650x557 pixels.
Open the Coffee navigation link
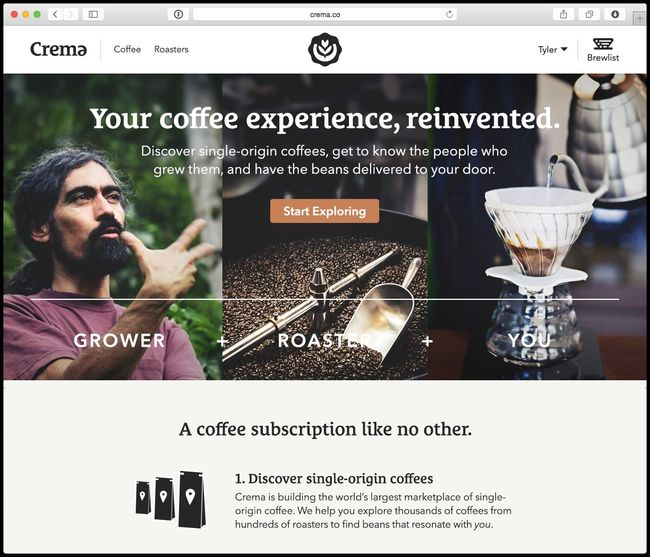[x=127, y=49]
